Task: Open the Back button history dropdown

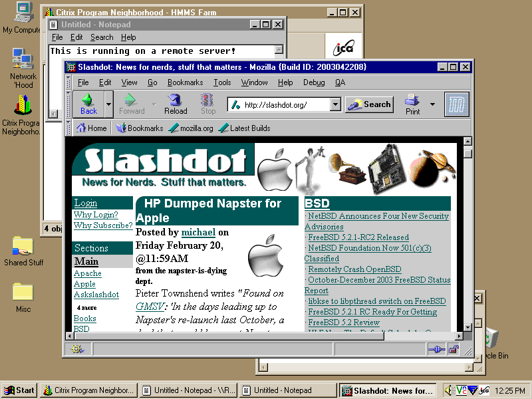Action: click(x=108, y=104)
